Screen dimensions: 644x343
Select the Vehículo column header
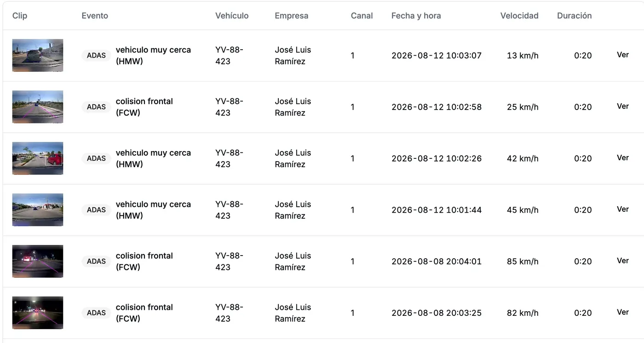coord(232,16)
